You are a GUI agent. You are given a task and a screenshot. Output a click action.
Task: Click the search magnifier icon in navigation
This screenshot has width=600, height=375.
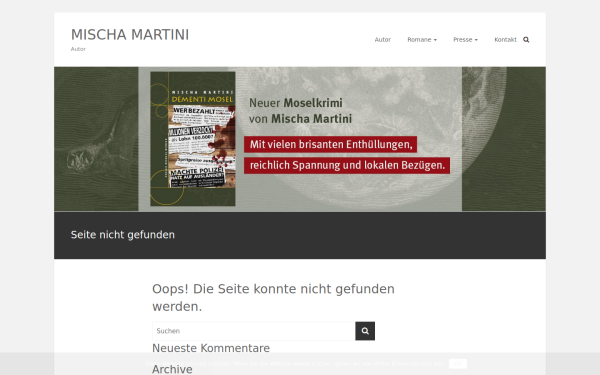(526, 39)
